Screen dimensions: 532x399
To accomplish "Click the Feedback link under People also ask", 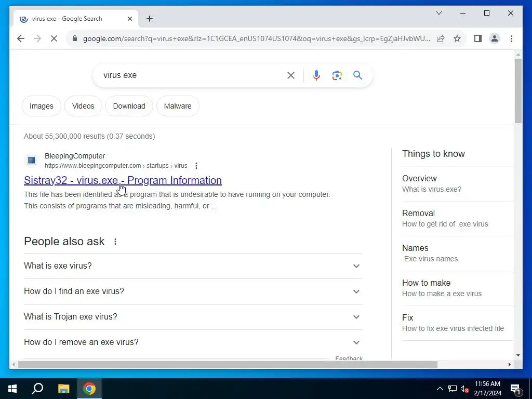I will (x=349, y=358).
